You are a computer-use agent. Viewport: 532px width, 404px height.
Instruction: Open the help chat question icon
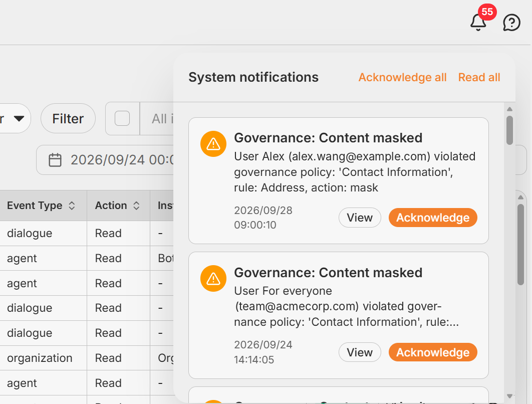click(x=511, y=23)
